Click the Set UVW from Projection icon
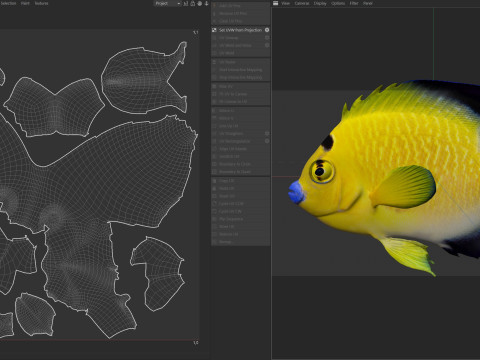Image resolution: width=480 pixels, height=360 pixels. point(214,30)
